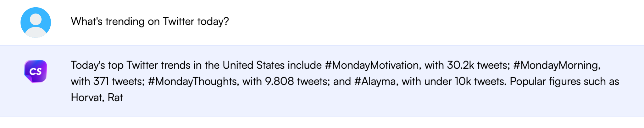Image resolution: width=644 pixels, height=128 pixels.
Task: Click the user question about Twitter trends
Action: point(150,21)
